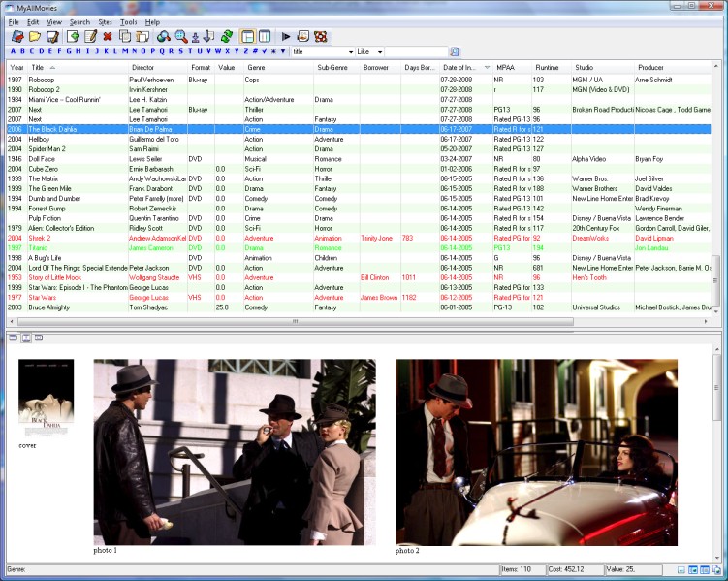Open the 'title' search field dropdown
The image size is (728, 581).
point(351,52)
